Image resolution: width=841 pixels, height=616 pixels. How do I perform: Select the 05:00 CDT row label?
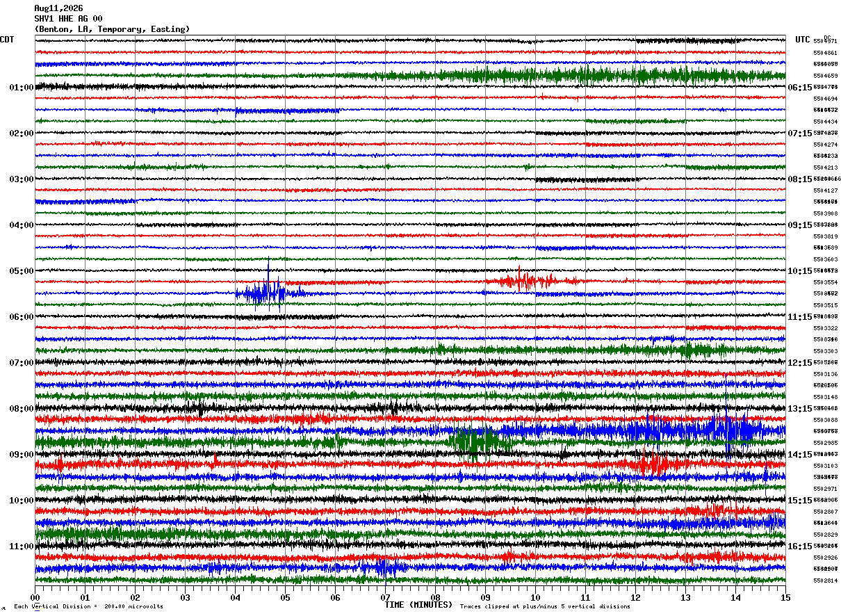(x=22, y=271)
